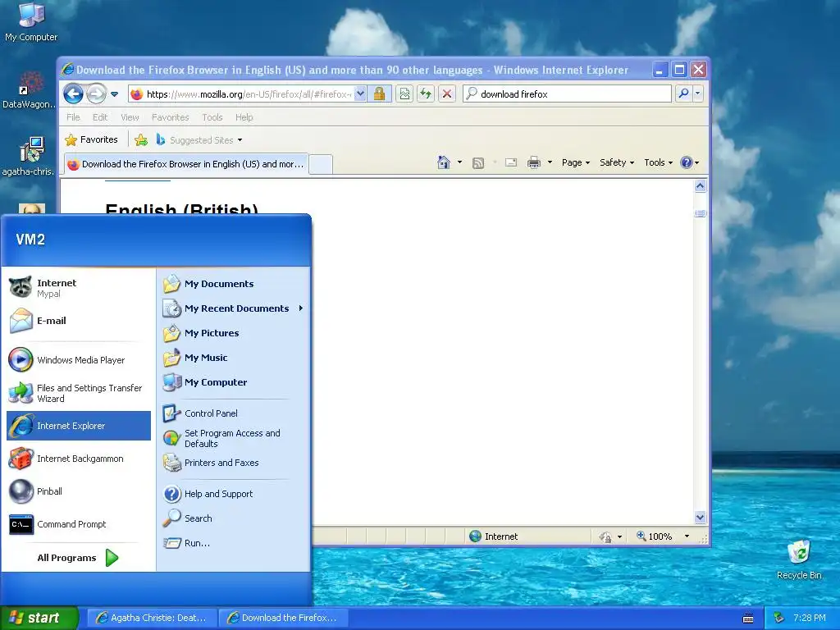The width and height of the screenshot is (840, 630).
Task: Launch Internet Backgammon
Action: (x=78, y=459)
